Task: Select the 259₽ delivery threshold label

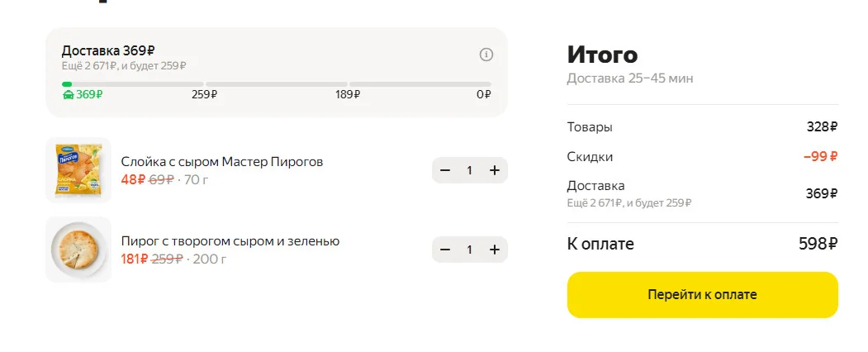Action: (x=204, y=95)
